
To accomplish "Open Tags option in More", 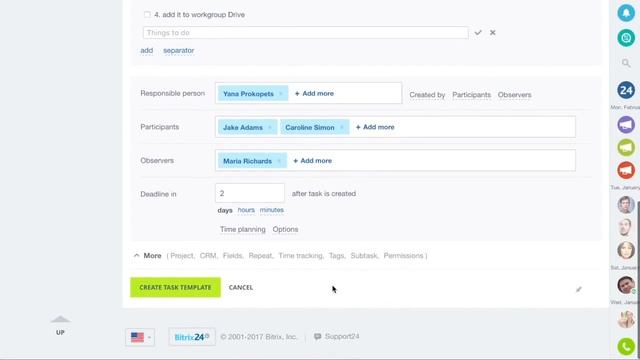I will click(x=337, y=256).
